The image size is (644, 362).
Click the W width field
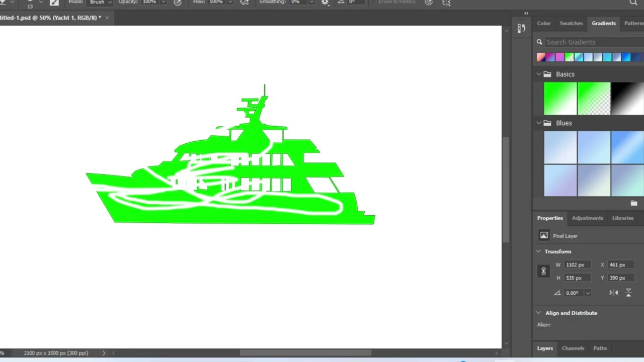[x=577, y=264]
